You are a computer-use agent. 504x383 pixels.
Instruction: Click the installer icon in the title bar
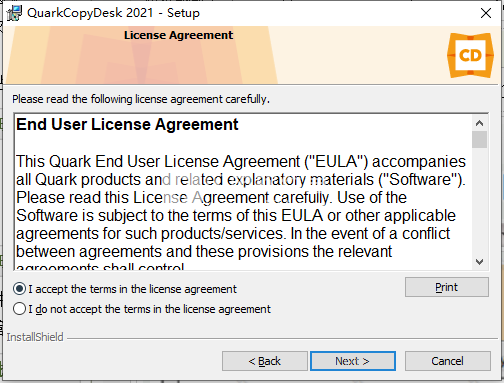(x=14, y=13)
